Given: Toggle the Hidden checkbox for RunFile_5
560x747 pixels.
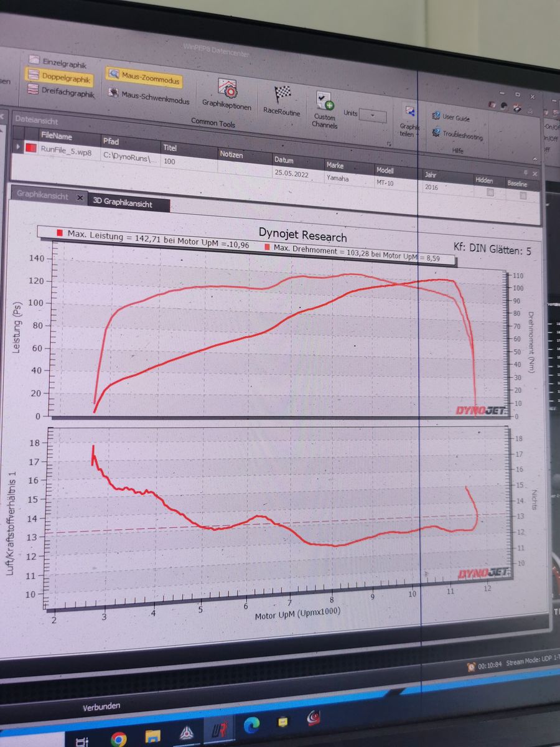Looking at the screenshot, I should click(490, 193).
